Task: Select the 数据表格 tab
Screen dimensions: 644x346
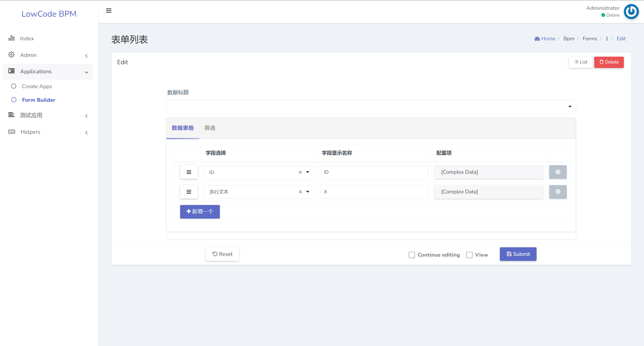Action: coord(183,128)
